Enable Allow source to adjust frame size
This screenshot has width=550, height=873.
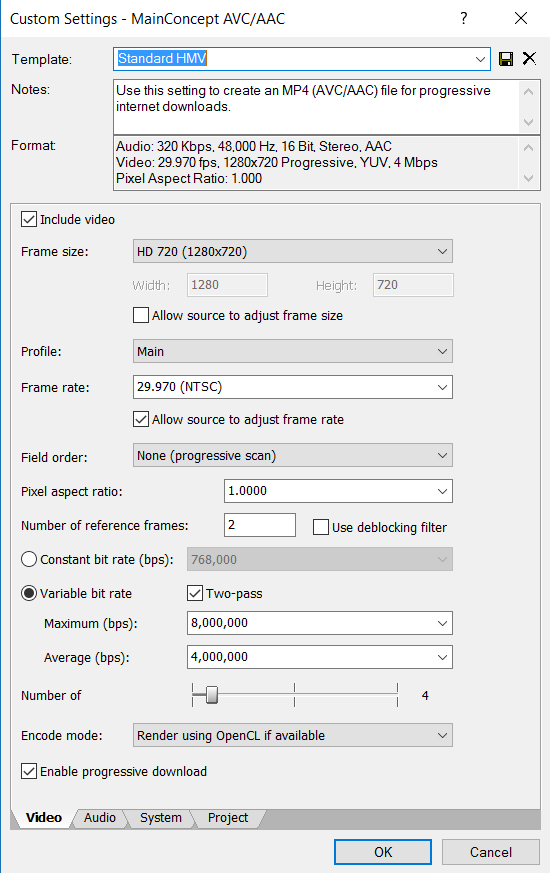(x=141, y=315)
